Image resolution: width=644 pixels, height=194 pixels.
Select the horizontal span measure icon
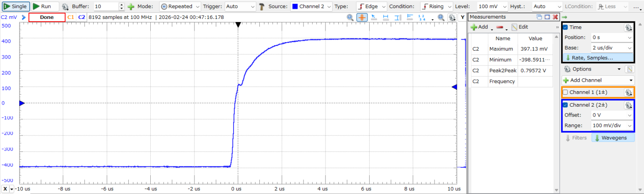[x=386, y=18]
